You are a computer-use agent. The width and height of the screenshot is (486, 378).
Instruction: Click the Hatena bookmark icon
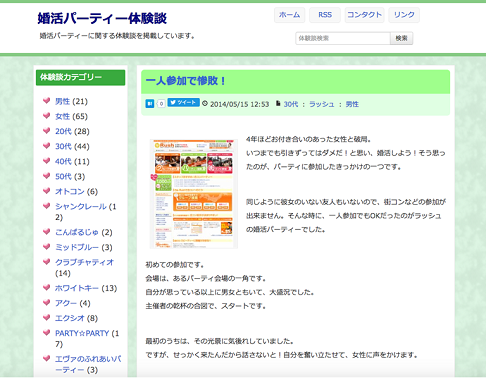[x=150, y=104]
